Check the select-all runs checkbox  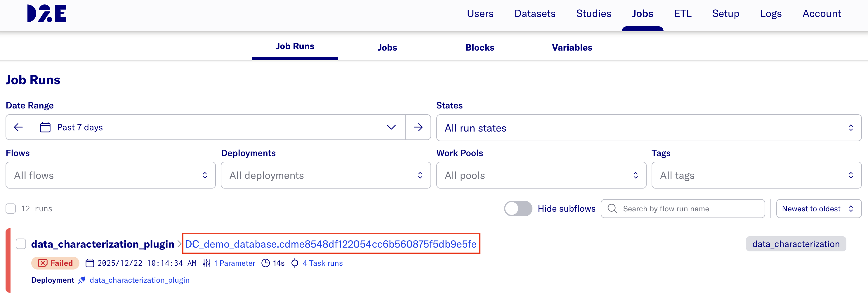(x=11, y=209)
